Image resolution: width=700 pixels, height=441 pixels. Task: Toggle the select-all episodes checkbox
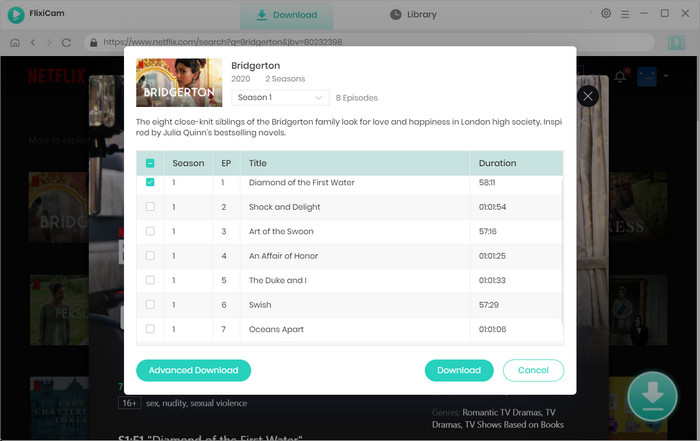150,163
